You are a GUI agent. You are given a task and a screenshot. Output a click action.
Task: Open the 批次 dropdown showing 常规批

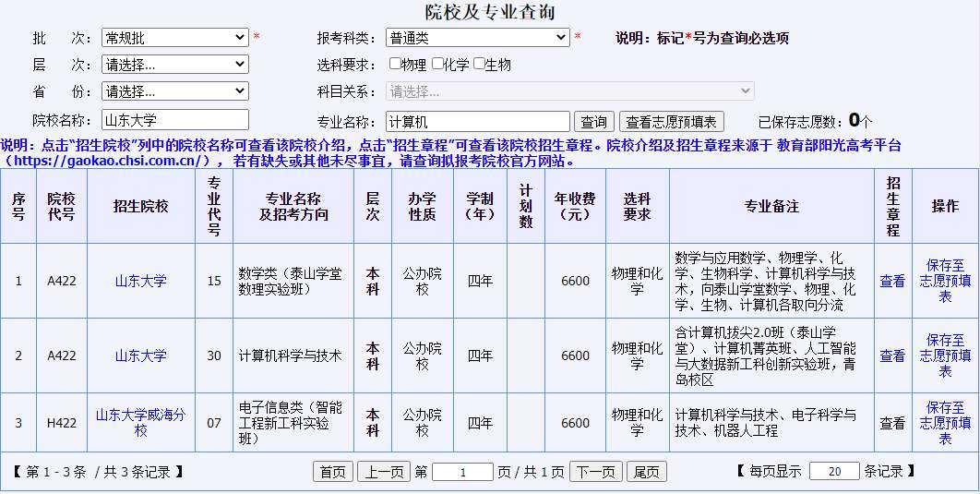(x=174, y=38)
